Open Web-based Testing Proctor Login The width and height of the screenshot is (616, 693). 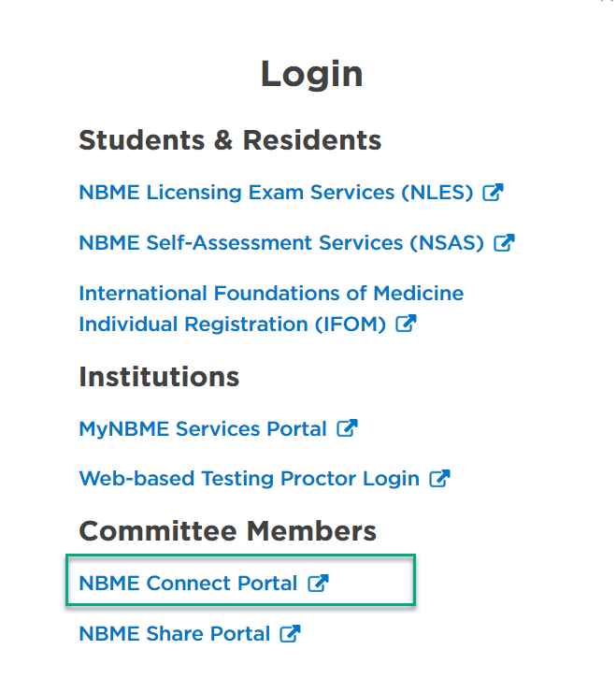[250, 479]
